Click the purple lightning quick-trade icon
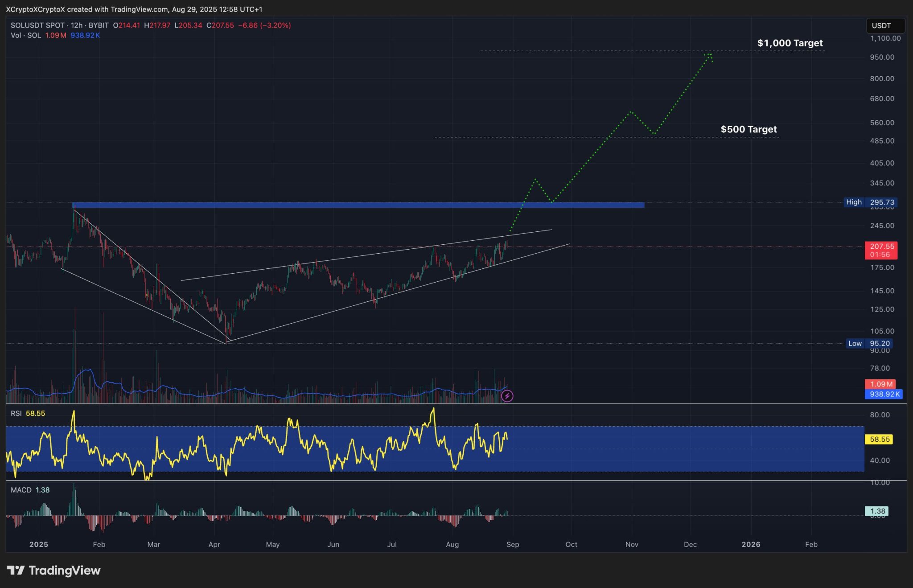The width and height of the screenshot is (913, 588). click(507, 396)
